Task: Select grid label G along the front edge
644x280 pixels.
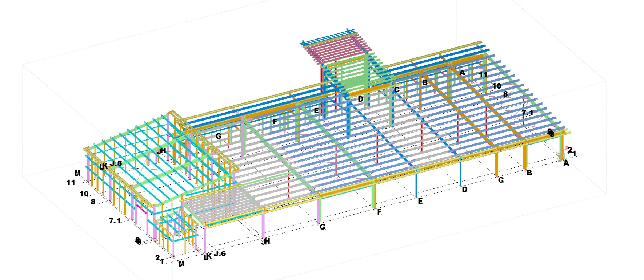Action: (322, 227)
